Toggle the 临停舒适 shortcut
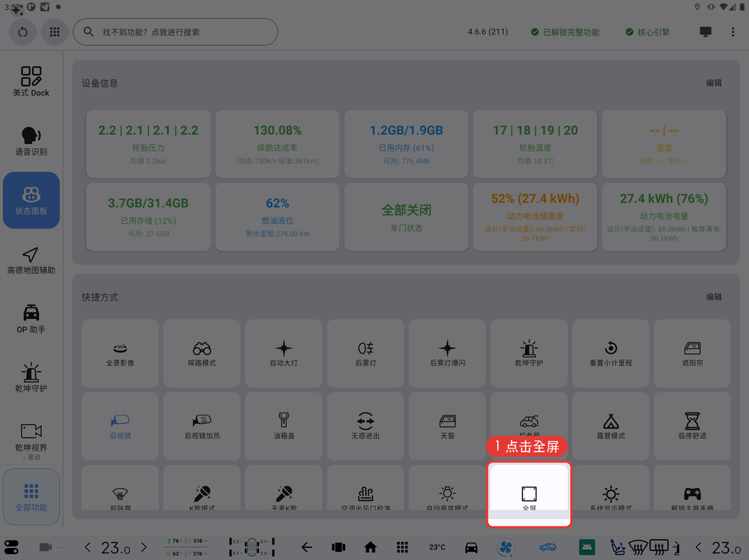The height and width of the screenshot is (560, 749). click(x=693, y=426)
